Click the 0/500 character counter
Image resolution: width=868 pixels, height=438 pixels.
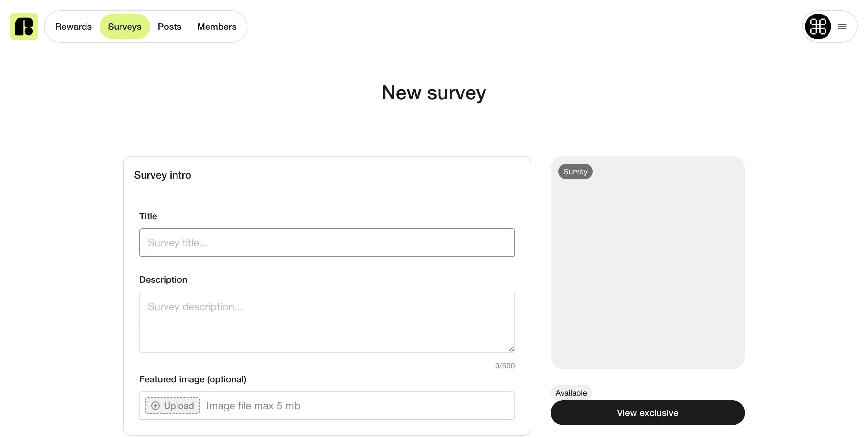coord(504,366)
